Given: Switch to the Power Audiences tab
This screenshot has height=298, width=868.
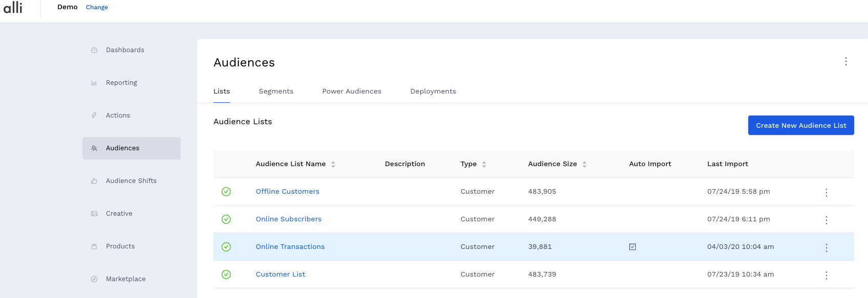Looking at the screenshot, I should click(352, 91).
